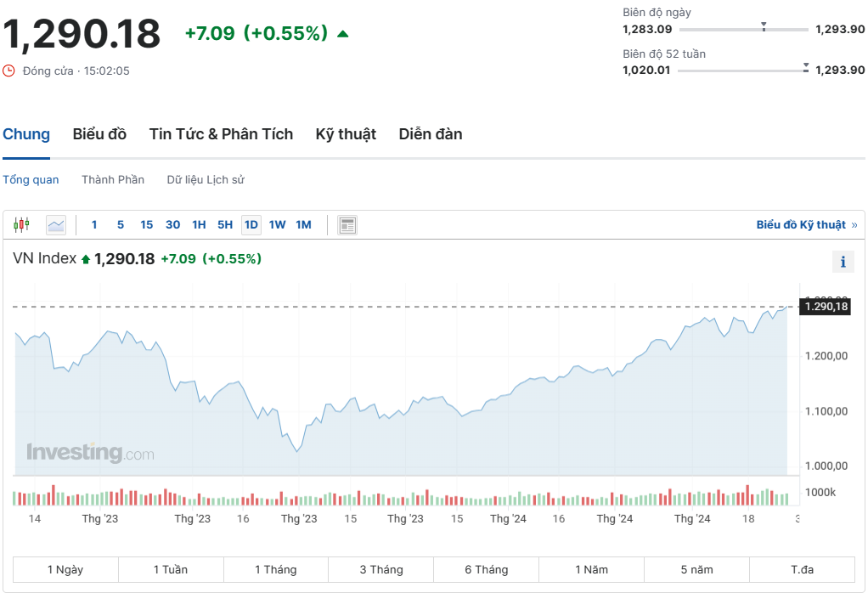This screenshot has height=593, width=868.
Task: Click the chart info icon
Action: click(x=843, y=262)
